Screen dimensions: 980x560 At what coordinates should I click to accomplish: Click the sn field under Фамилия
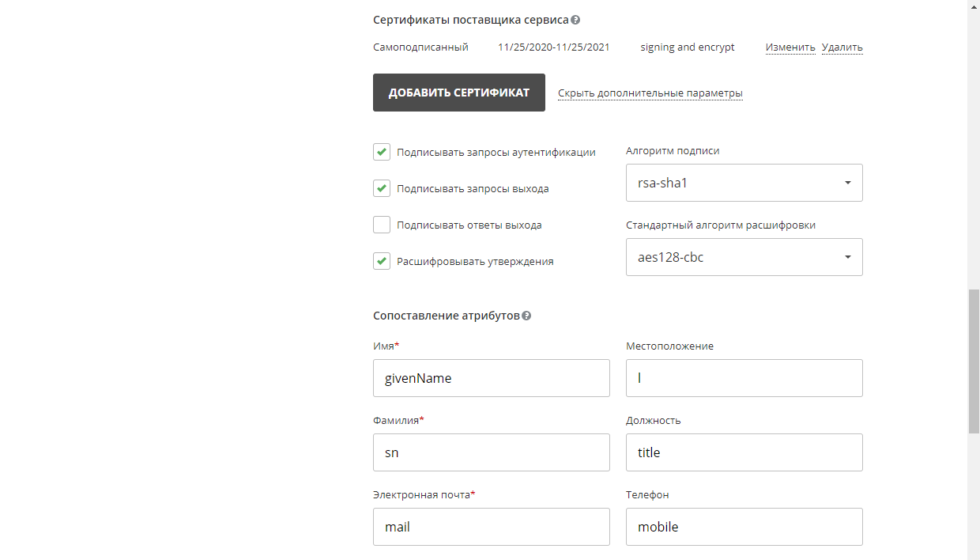491,452
